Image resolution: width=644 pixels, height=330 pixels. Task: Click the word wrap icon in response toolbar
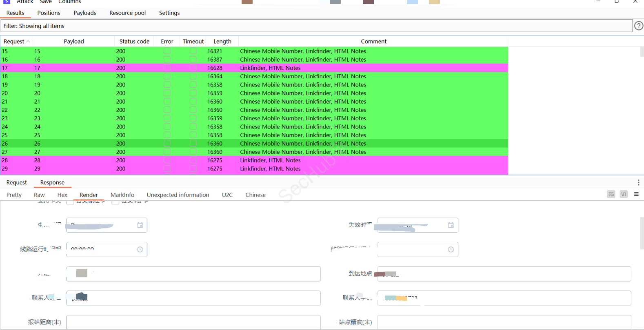pos(611,195)
